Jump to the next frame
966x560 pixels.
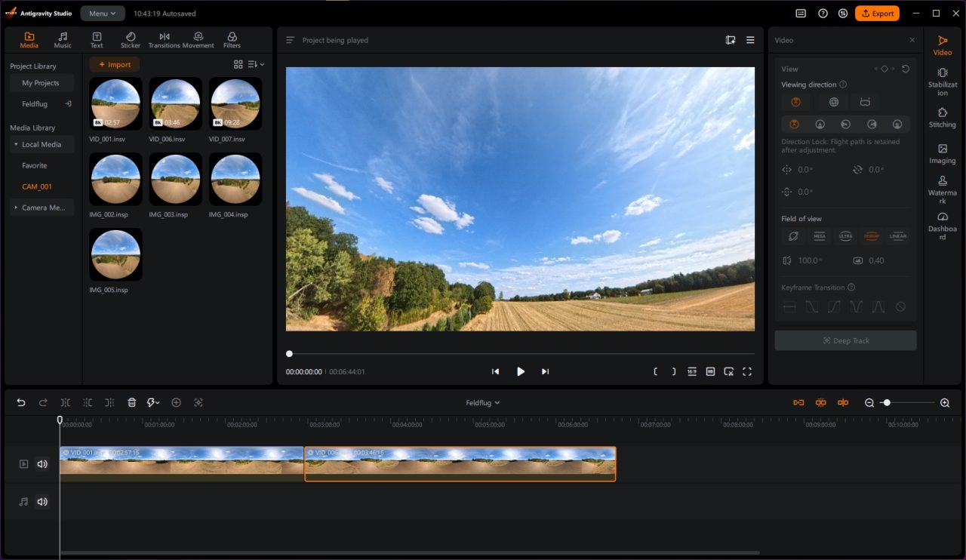(545, 371)
